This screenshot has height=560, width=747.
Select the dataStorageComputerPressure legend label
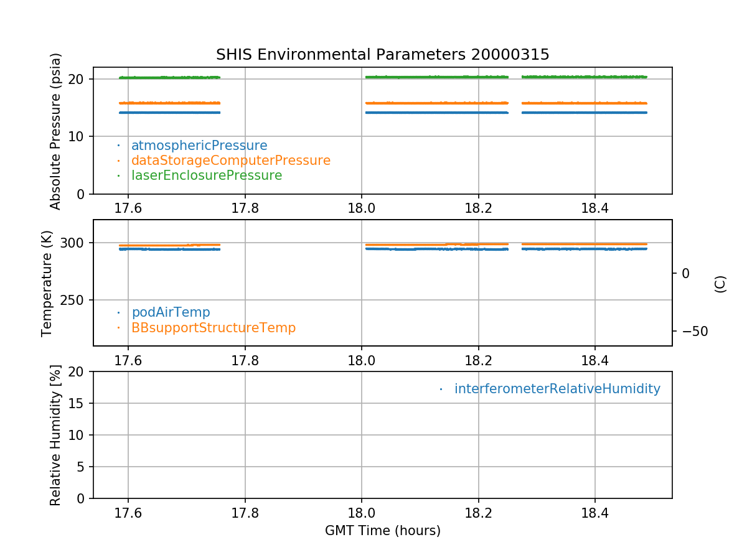point(230,161)
